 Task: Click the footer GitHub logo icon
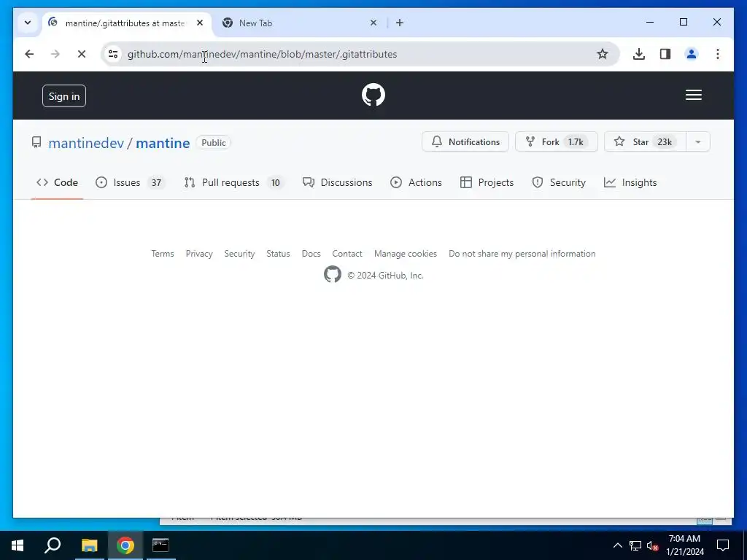click(x=333, y=274)
